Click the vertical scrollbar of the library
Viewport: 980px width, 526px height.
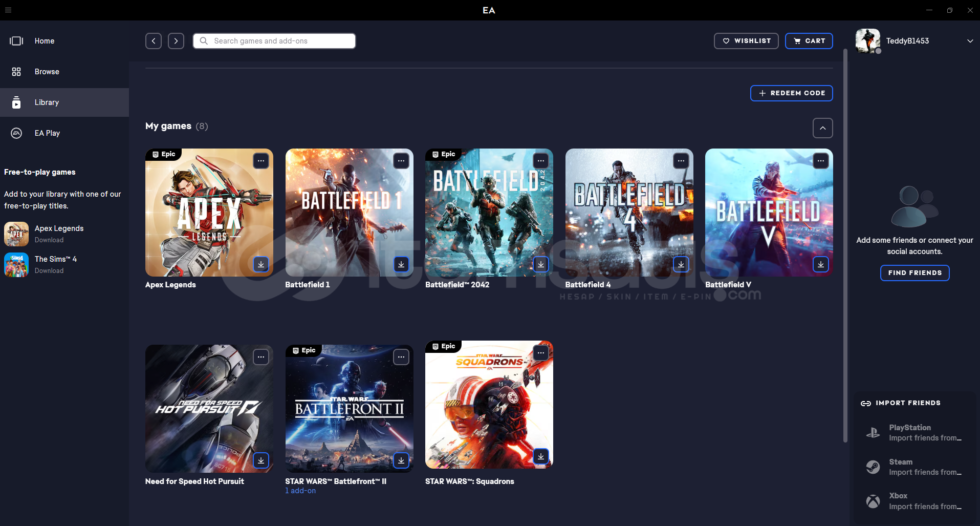pyautogui.click(x=845, y=246)
